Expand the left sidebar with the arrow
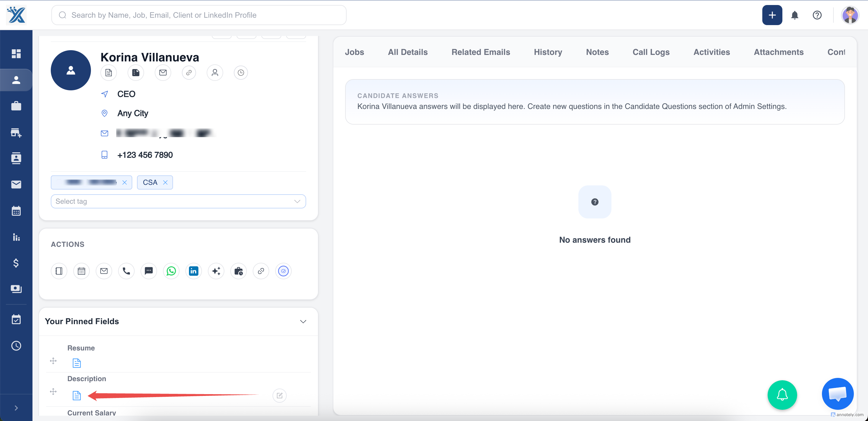 click(x=16, y=408)
